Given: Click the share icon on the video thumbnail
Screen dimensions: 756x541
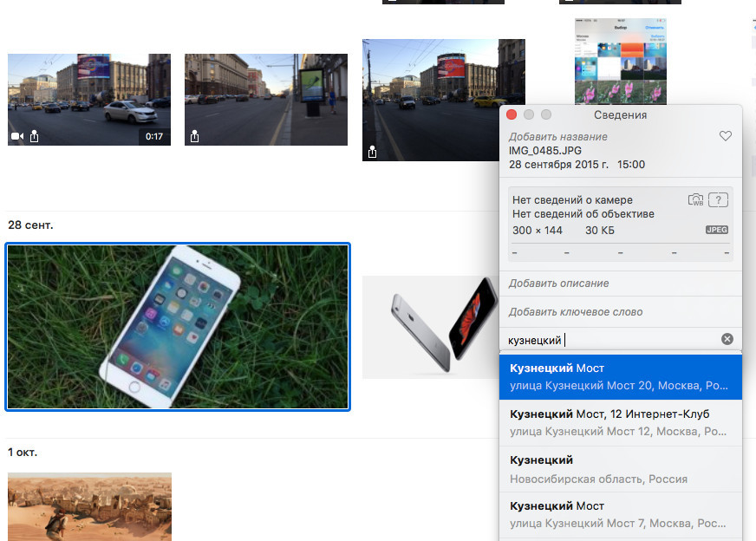Looking at the screenshot, I should coord(35,136).
